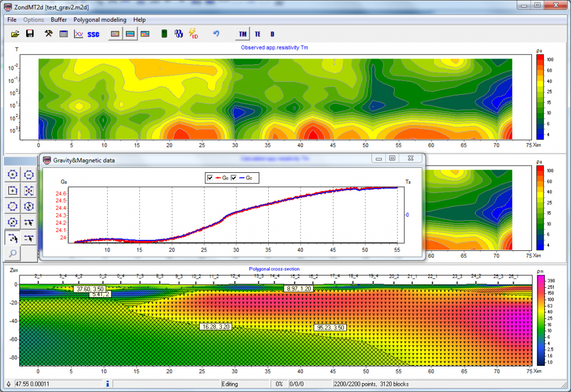
Task: Open settings with crossed hammers icon
Action: [x=49, y=34]
